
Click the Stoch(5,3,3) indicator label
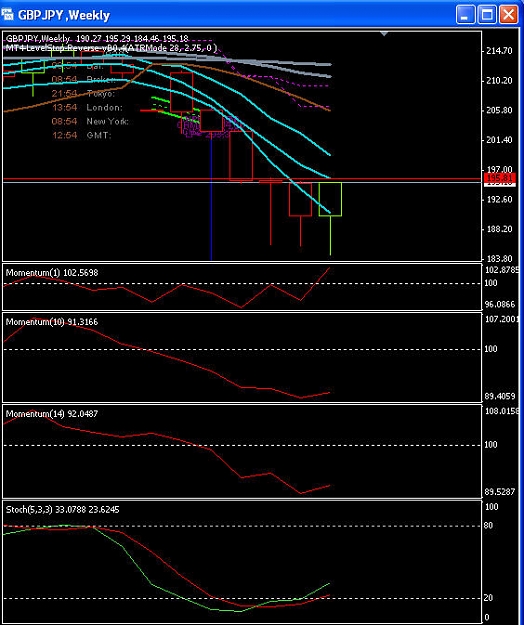pos(63,509)
